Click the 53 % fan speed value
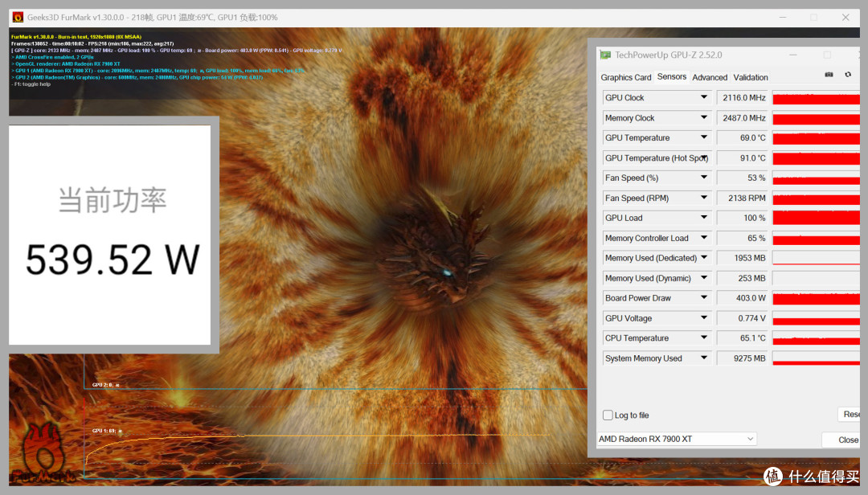Image resolution: width=868 pixels, height=495 pixels. tap(743, 178)
